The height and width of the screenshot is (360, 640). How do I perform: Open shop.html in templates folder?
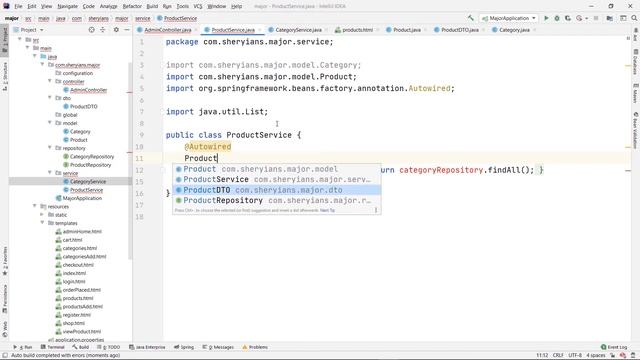click(73, 323)
